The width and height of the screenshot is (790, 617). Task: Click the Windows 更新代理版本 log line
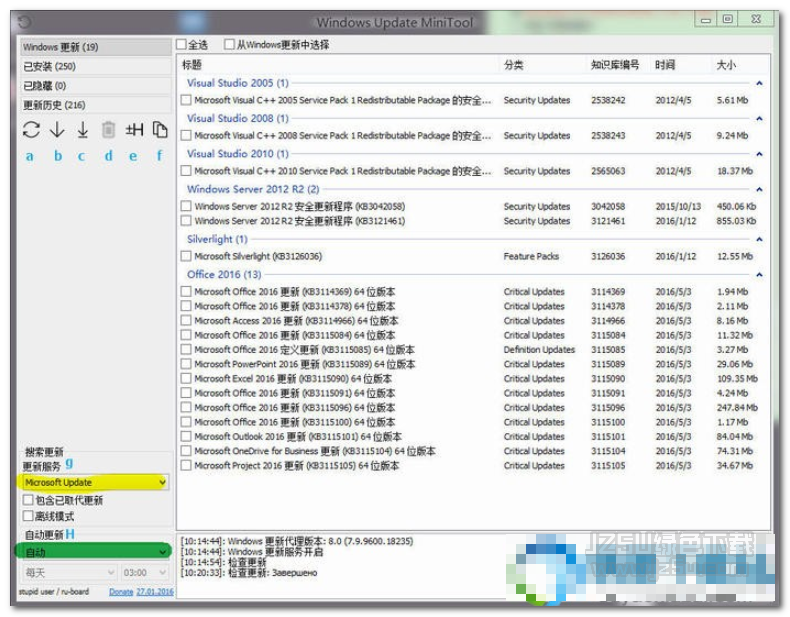(x=297, y=541)
